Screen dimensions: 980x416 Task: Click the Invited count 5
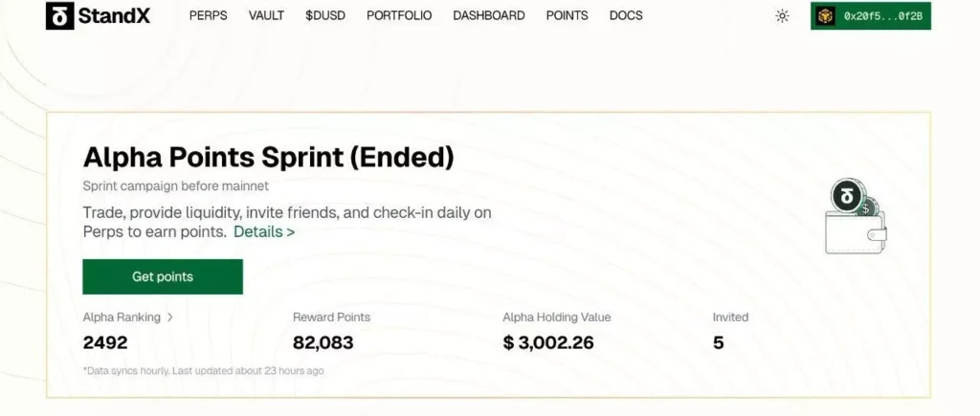(x=719, y=342)
